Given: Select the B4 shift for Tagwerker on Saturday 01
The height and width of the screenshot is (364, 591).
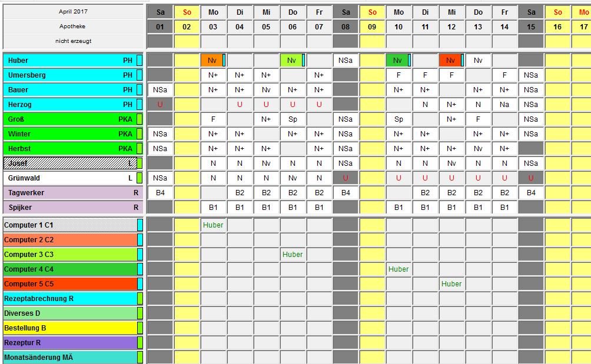Looking at the screenshot, I should [160, 193].
